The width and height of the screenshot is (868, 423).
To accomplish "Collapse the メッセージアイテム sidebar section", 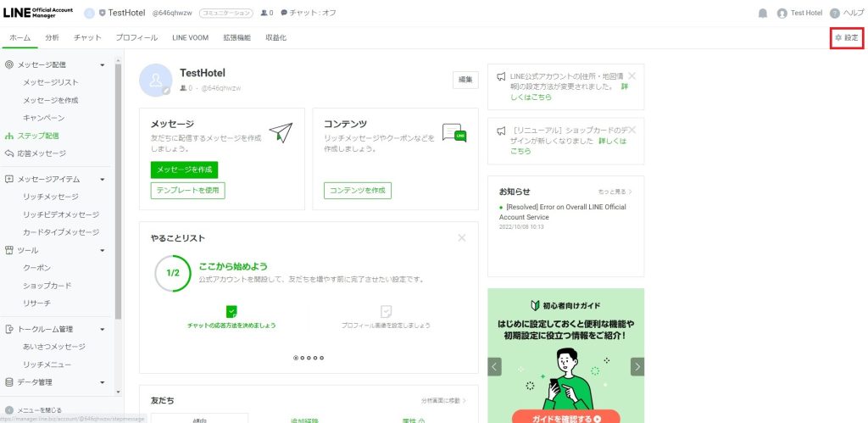I will (103, 179).
